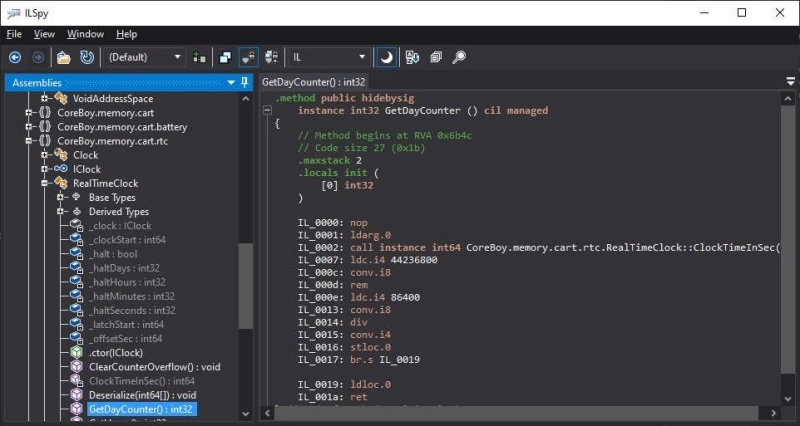The image size is (800, 426).
Task: Click the Derived Types icon
Action: 77,211
